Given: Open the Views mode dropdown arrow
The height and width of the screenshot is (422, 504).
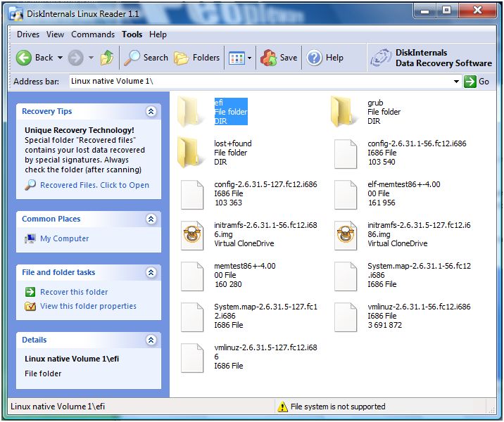Looking at the screenshot, I should point(249,58).
